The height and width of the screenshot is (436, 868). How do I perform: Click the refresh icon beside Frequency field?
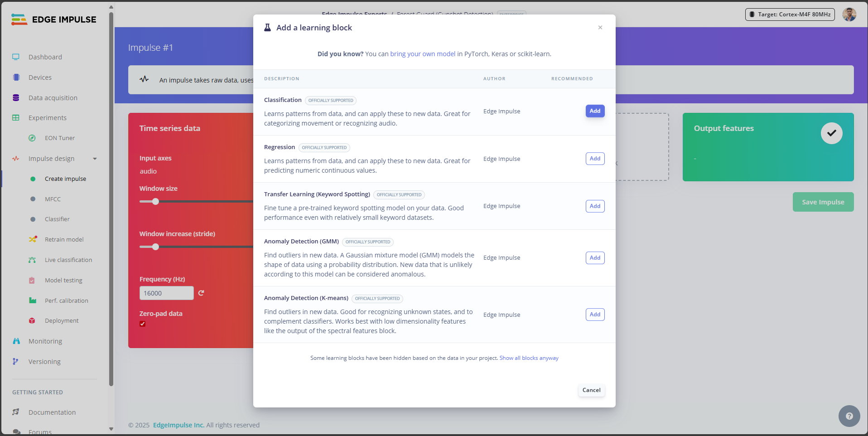point(201,293)
